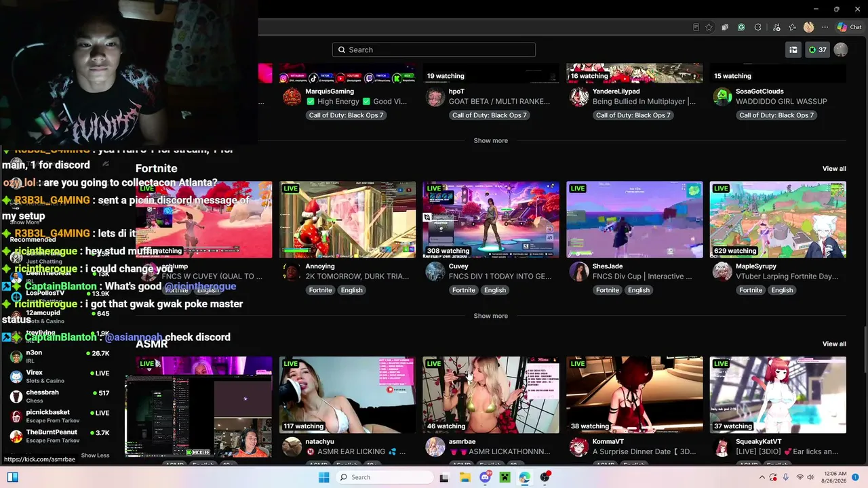Open OBS Studio from the taskbar
Image resolution: width=868 pixels, height=488 pixels.
tap(545, 477)
